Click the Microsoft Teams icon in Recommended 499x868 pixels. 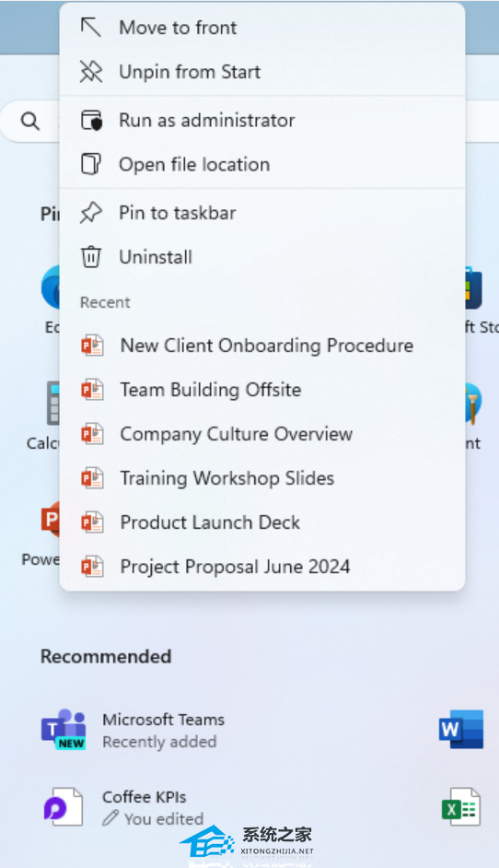click(x=64, y=729)
